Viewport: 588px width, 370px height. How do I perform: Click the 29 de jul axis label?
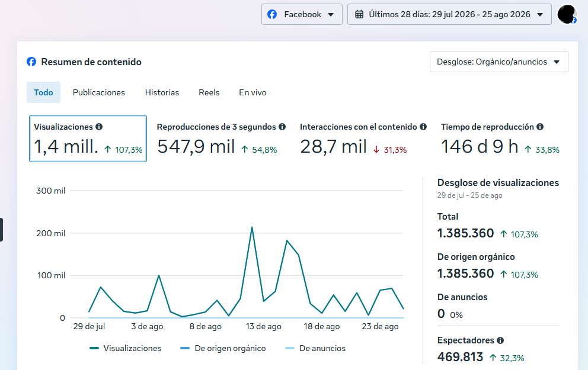[89, 326]
